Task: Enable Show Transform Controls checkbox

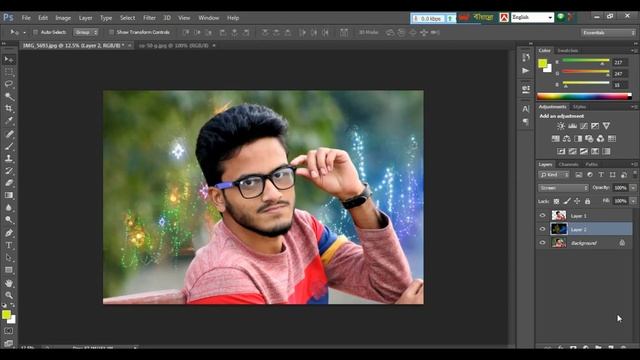Action: (x=111, y=32)
